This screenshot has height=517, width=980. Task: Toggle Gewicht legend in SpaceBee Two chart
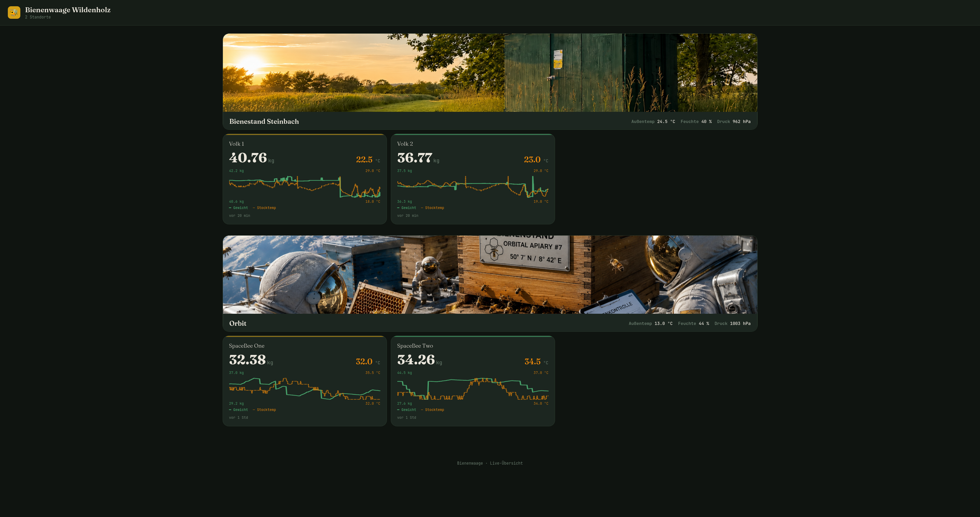coord(407,410)
